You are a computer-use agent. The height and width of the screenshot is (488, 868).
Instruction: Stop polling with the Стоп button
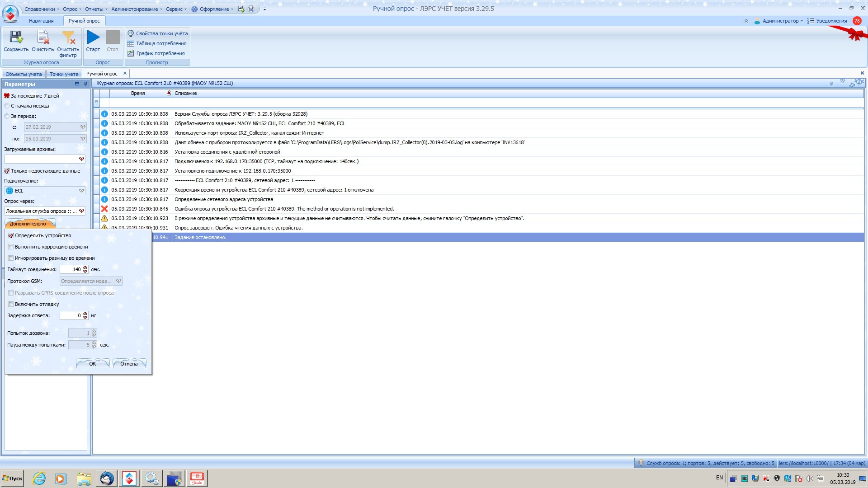point(113,42)
